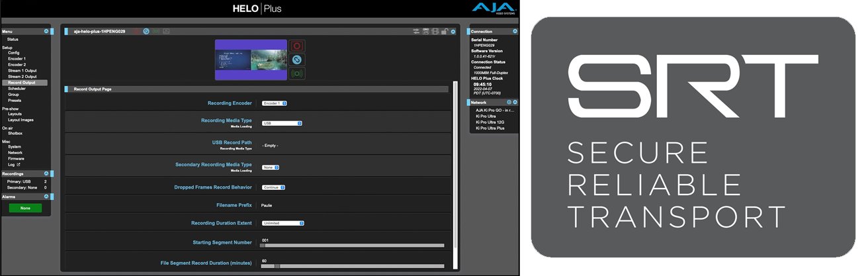Open the Firmware page
This screenshot has height=276, width=868.
(16, 159)
